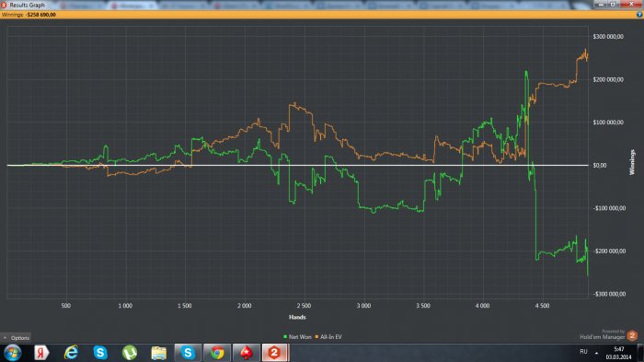Switch to Hold'em Manager 2 taskbar button

(x=276, y=353)
